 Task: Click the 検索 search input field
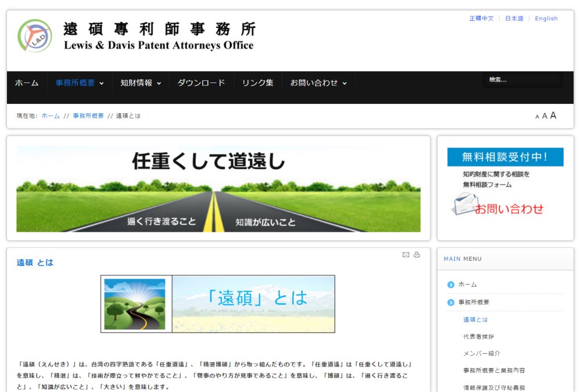click(522, 80)
